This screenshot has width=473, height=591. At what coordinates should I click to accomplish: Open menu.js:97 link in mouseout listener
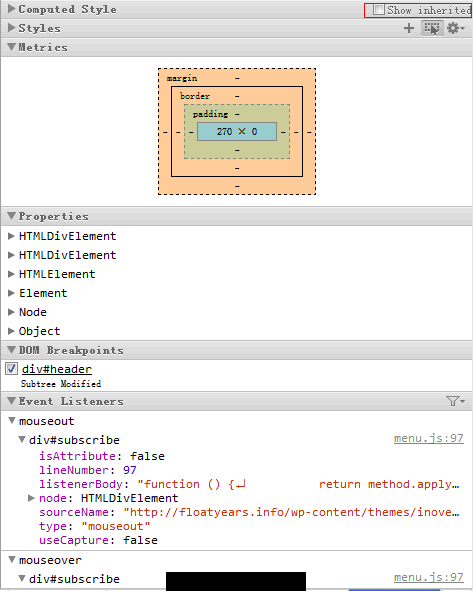click(429, 438)
